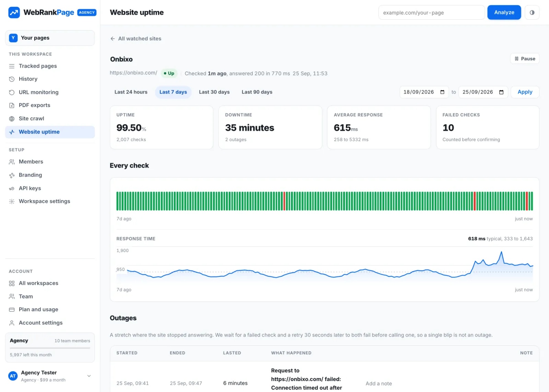Screen dimensions: 549x392
Task: Click the Plan and usage card icon
Action: [x=12, y=310]
